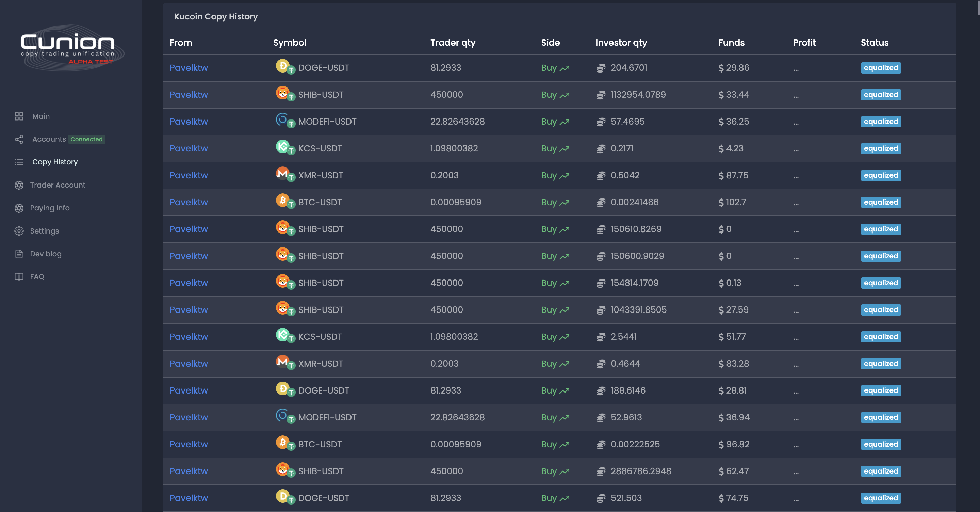Click equalized status badge in $74.75 row
The width and height of the screenshot is (980, 512).
coord(881,498)
